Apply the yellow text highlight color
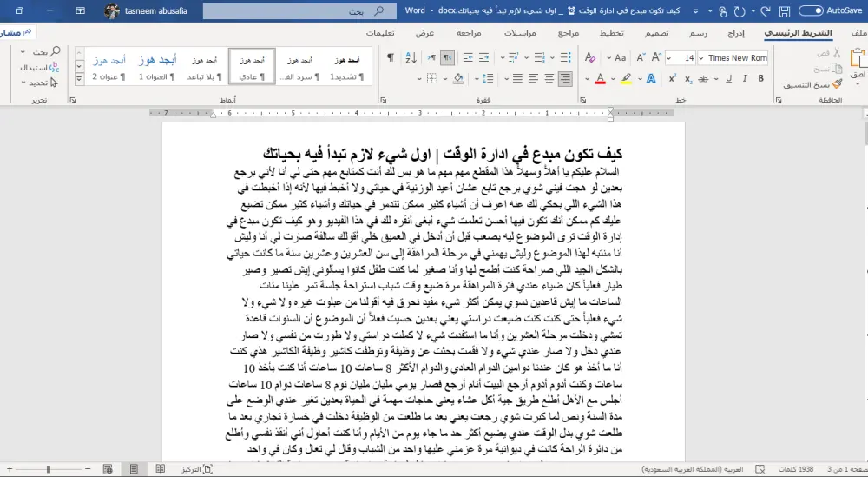This screenshot has height=477, width=868. (626, 79)
